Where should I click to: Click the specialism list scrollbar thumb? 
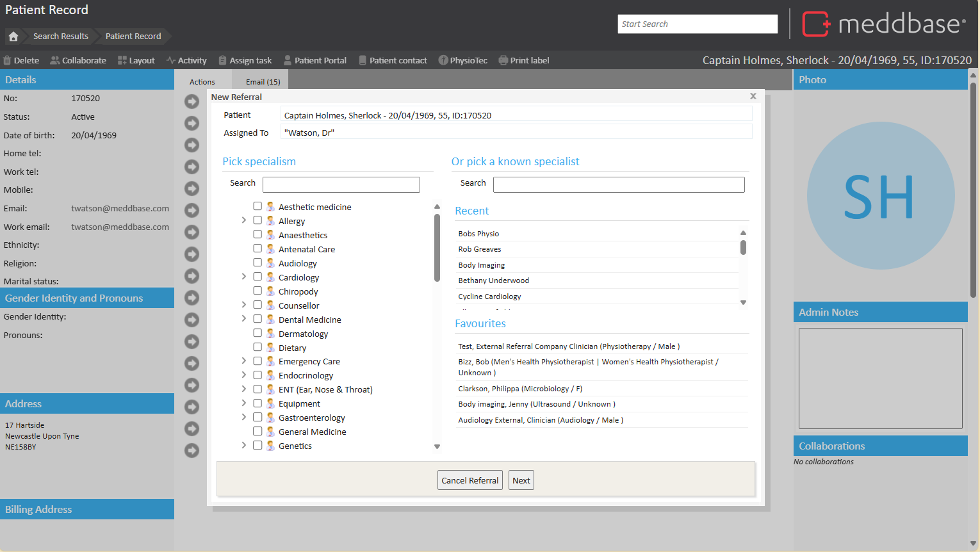coord(437,247)
